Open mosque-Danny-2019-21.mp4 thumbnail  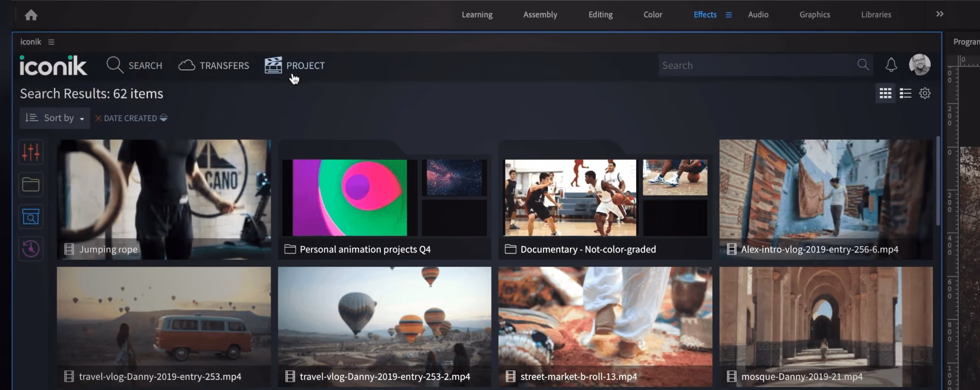[x=826, y=326]
